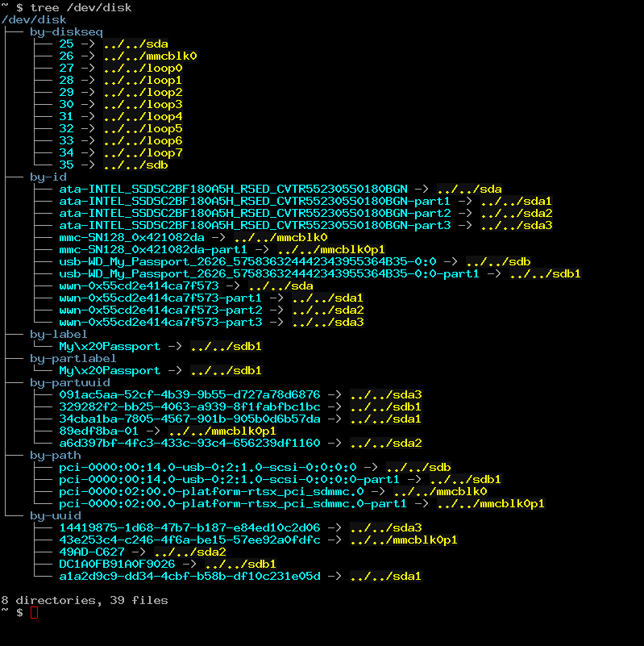Select partuuid 34cba1ba-7805-4567-901b-905b0d6b57da
This screenshot has width=644, height=646.
pyautogui.click(x=189, y=419)
